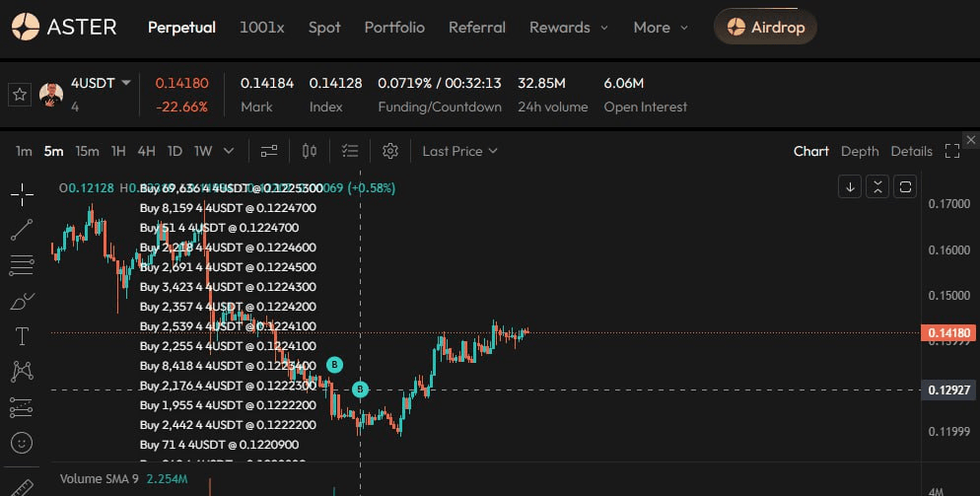Image resolution: width=980 pixels, height=496 pixels.
Task: Switch chart interval to 15m
Action: [x=87, y=151]
